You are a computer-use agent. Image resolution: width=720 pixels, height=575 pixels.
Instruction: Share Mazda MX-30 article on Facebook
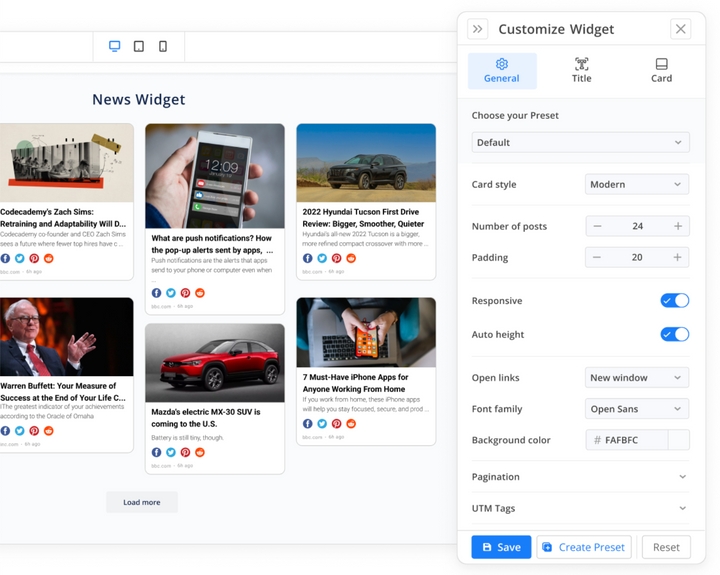click(157, 452)
